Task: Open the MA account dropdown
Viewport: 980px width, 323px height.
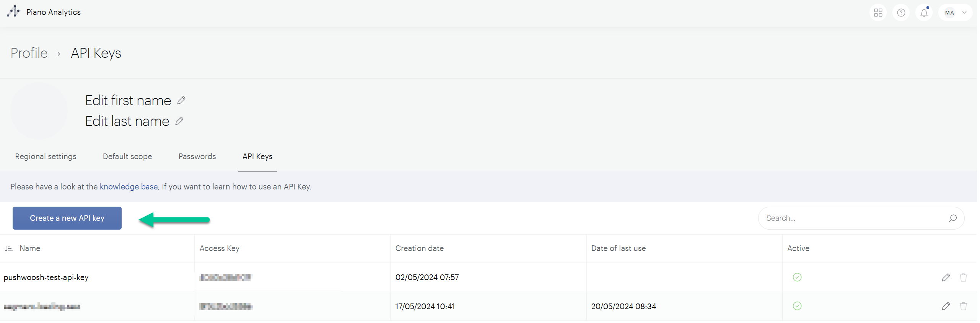Action: 950,12
